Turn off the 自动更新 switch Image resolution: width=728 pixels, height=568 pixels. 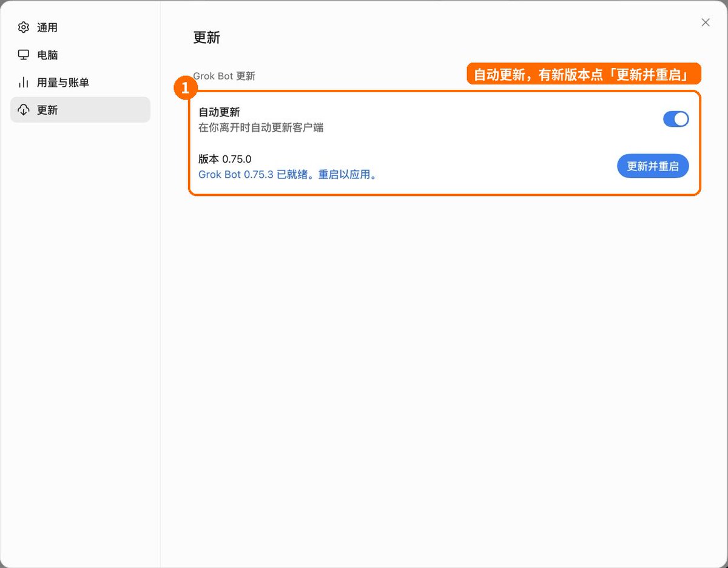point(676,119)
